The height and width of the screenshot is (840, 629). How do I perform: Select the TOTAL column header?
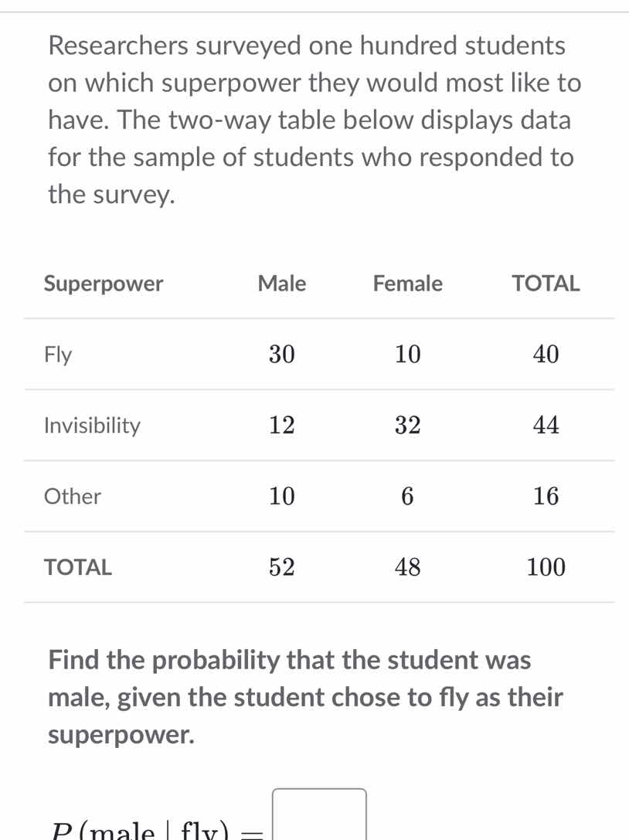545,284
